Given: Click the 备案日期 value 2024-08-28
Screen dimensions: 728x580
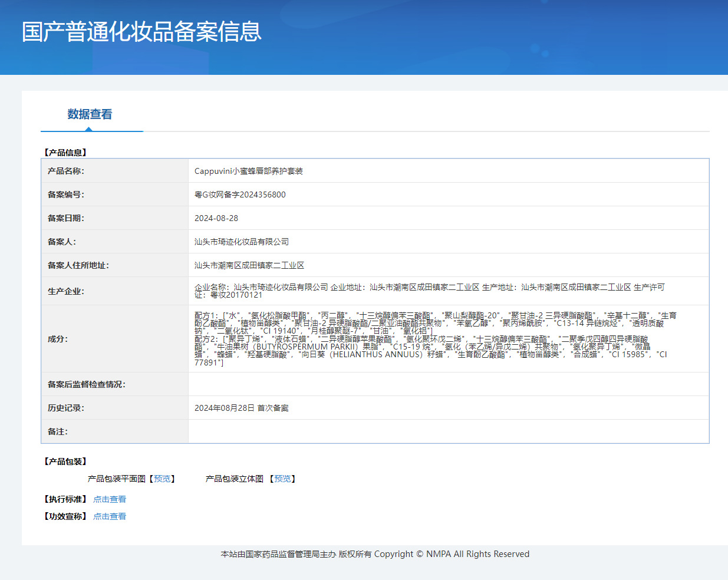Looking at the screenshot, I should pyautogui.click(x=216, y=218).
